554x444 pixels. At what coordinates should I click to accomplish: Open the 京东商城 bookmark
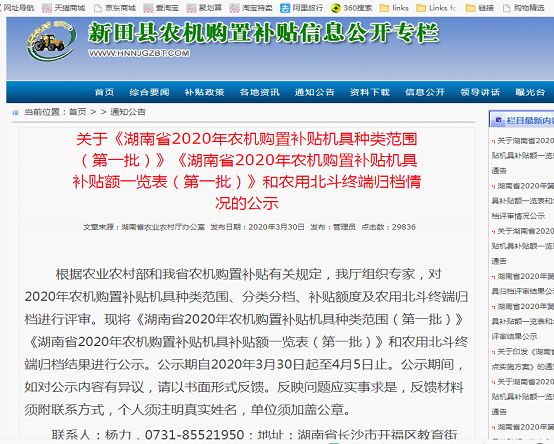tap(115, 8)
